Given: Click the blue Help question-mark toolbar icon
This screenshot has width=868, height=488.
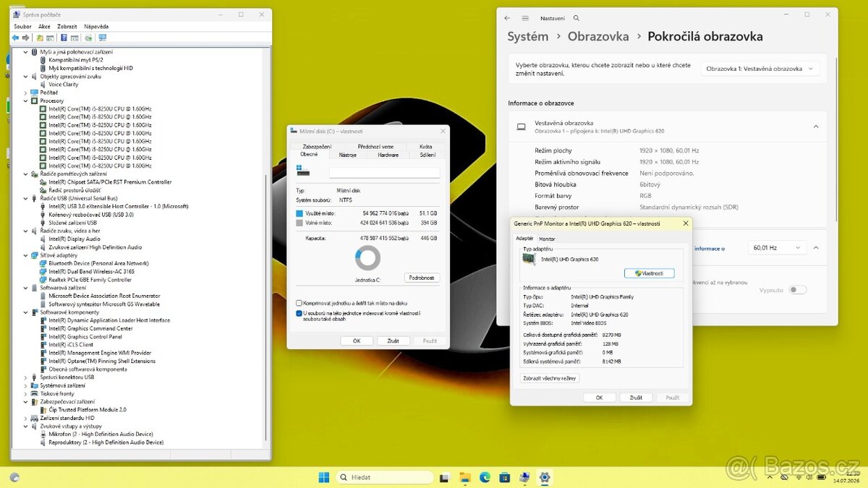Looking at the screenshot, I should click(64, 38).
